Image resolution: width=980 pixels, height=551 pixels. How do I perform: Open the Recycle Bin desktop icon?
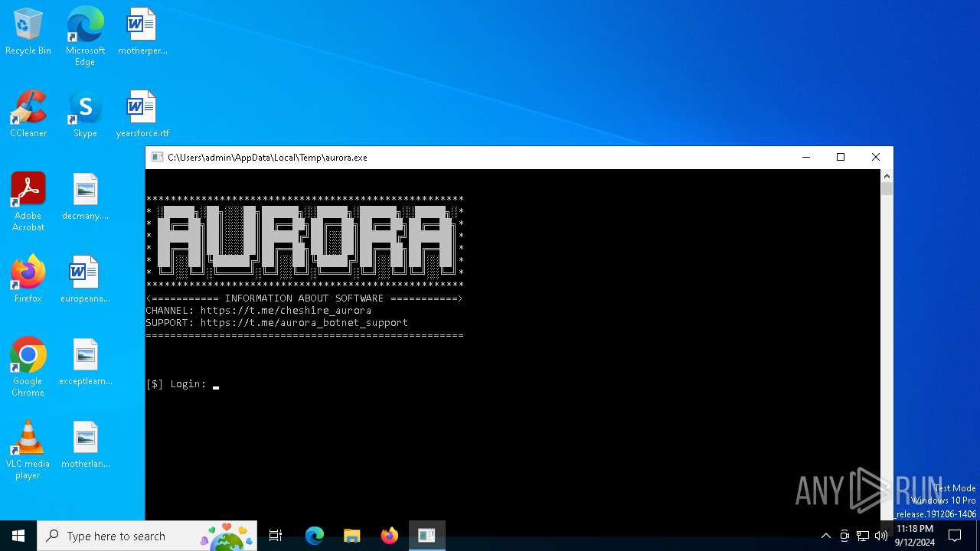click(28, 32)
